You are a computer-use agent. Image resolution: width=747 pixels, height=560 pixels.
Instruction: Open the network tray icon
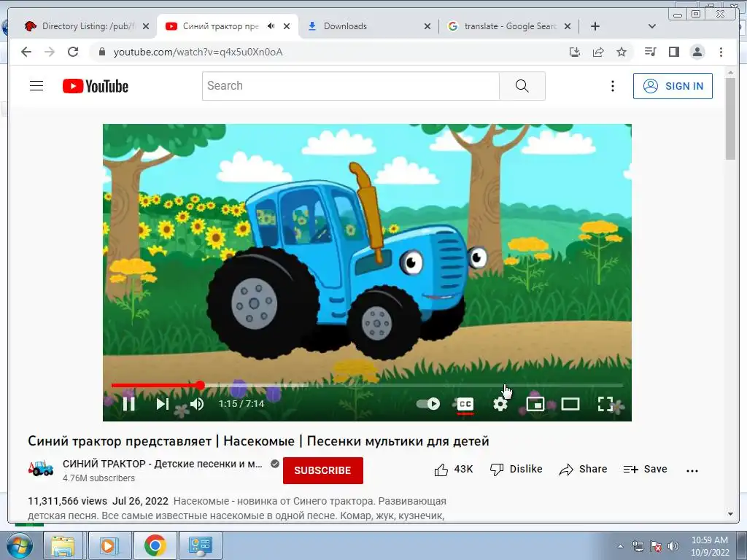[x=638, y=546]
